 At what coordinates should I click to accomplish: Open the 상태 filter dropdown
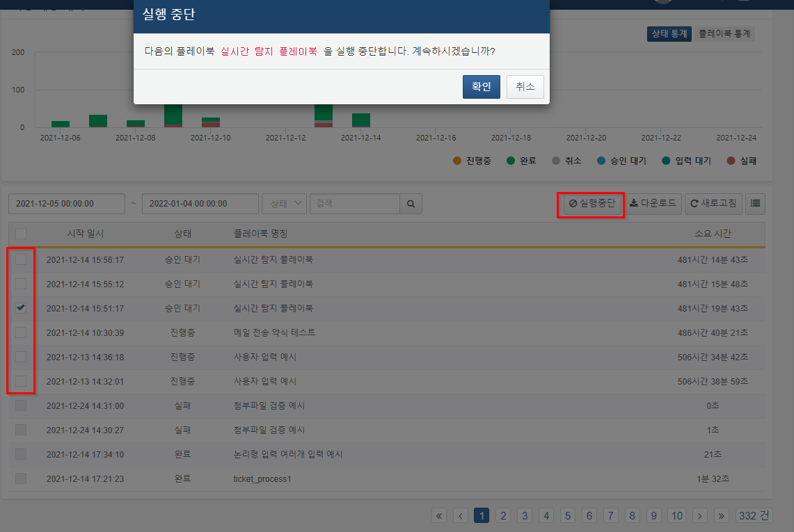pyautogui.click(x=284, y=204)
